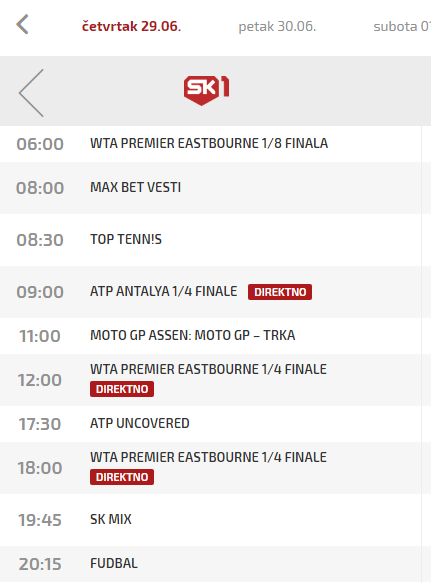
Task: Open WTA Premier Eastbourne 1/8 Finala program
Action: tap(209, 143)
